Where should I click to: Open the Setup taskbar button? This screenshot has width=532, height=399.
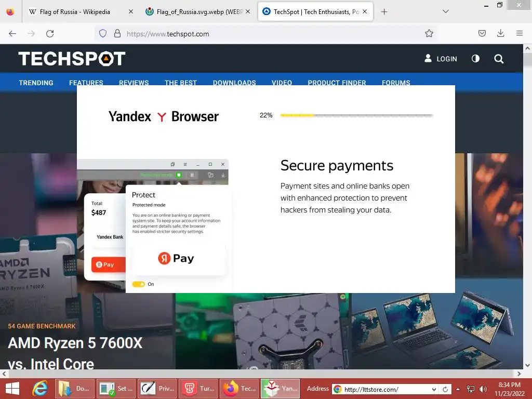(x=116, y=389)
